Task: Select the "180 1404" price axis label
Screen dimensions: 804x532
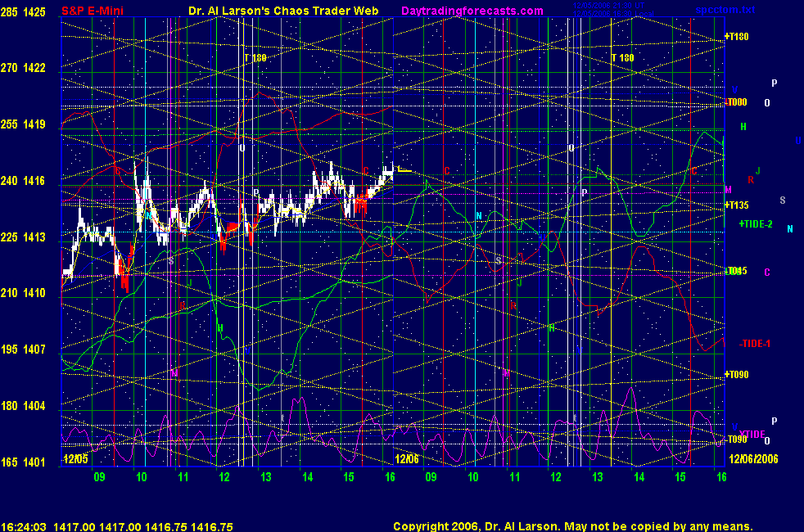Action: (x=23, y=406)
